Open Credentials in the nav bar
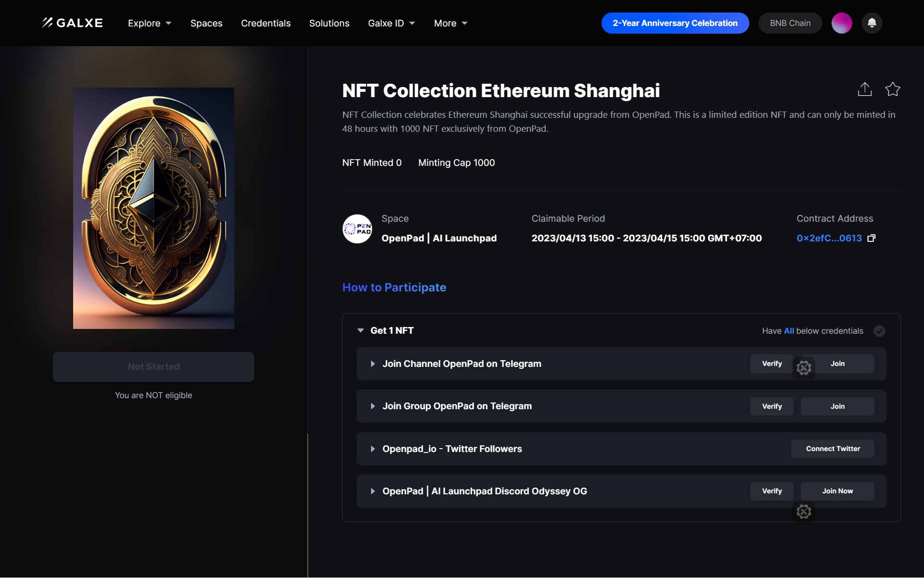924x578 pixels. click(266, 23)
